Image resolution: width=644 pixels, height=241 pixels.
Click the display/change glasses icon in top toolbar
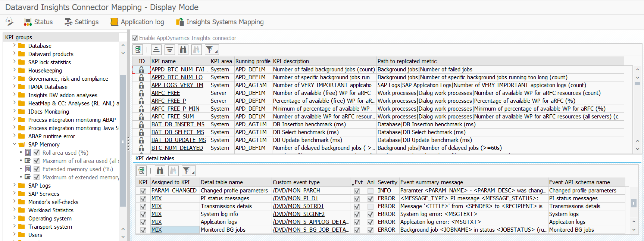pos(10,22)
